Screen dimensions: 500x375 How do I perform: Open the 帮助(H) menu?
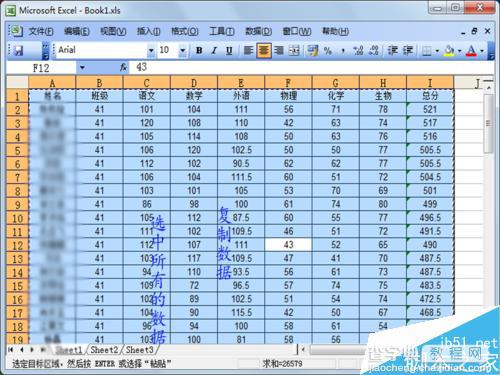[x=335, y=32]
